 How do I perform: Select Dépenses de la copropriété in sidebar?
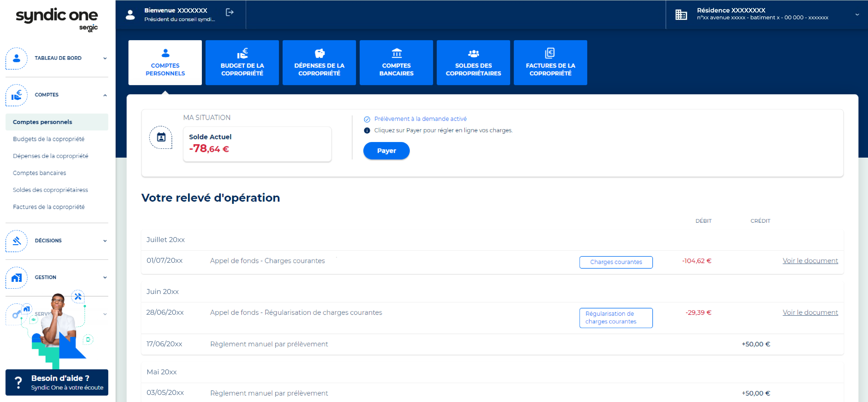coord(50,156)
